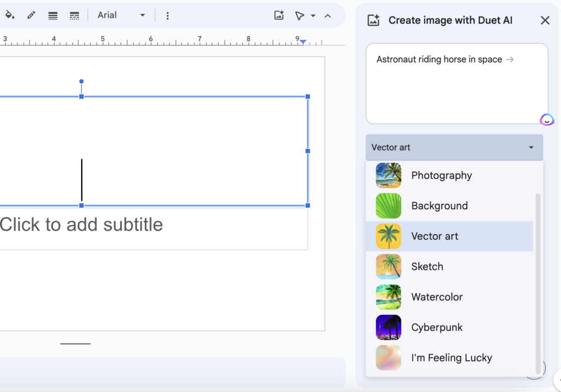The width and height of the screenshot is (561, 392).
Task: Choose the Background style option
Action: click(x=439, y=206)
